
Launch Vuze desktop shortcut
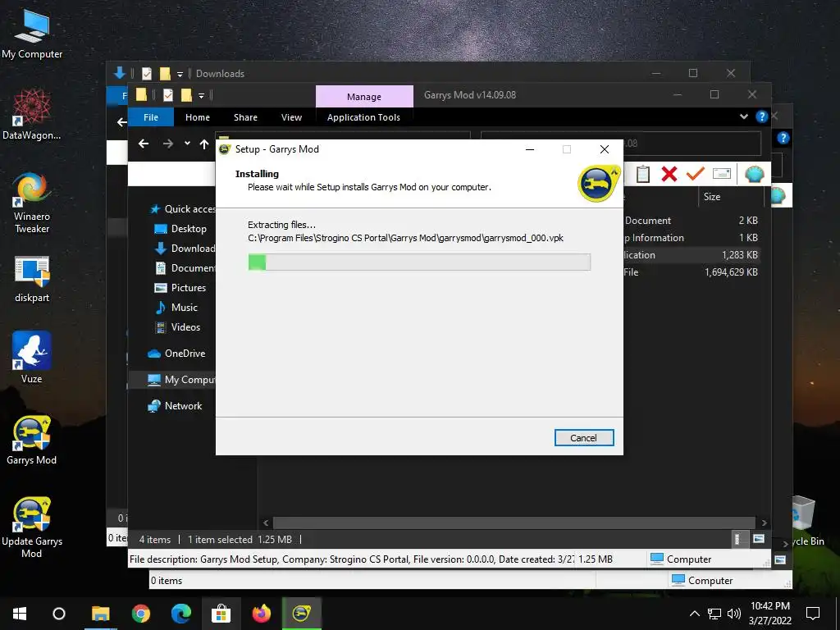tap(32, 358)
